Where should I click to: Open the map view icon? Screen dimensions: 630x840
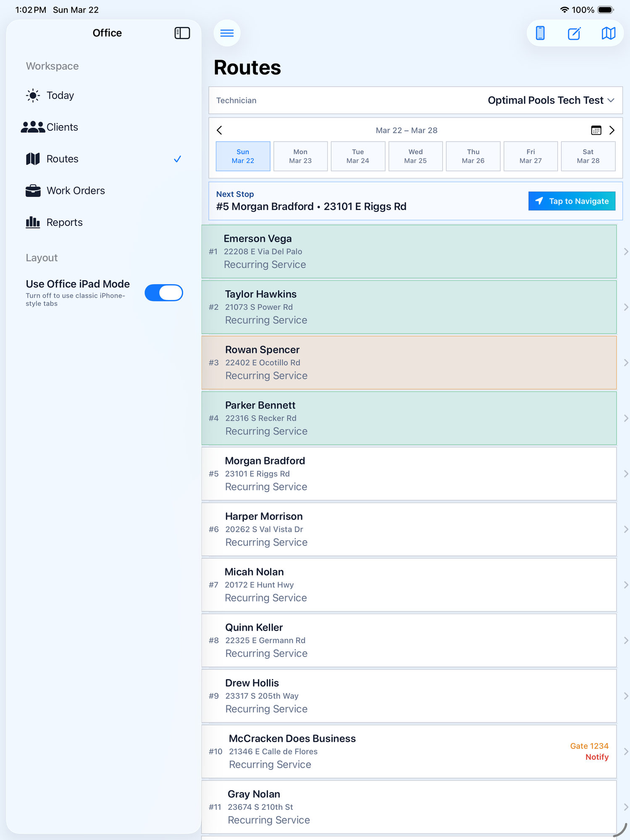click(608, 33)
